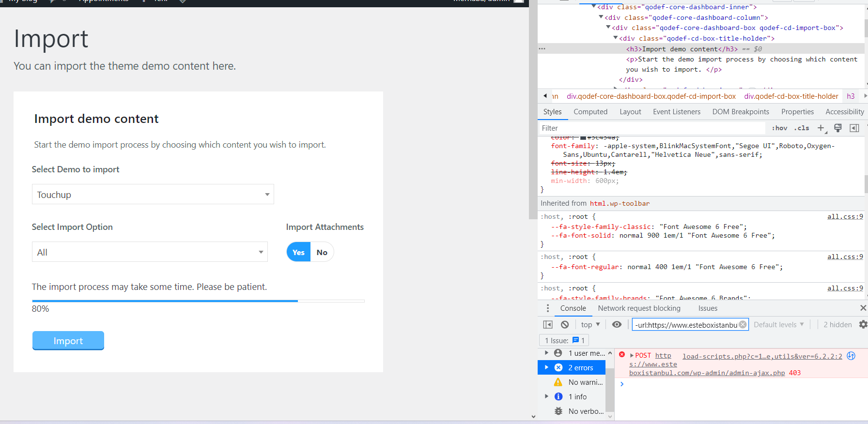Image resolution: width=868 pixels, height=424 pixels.
Task: Click the 1 Issue counter button
Action: tap(564, 340)
